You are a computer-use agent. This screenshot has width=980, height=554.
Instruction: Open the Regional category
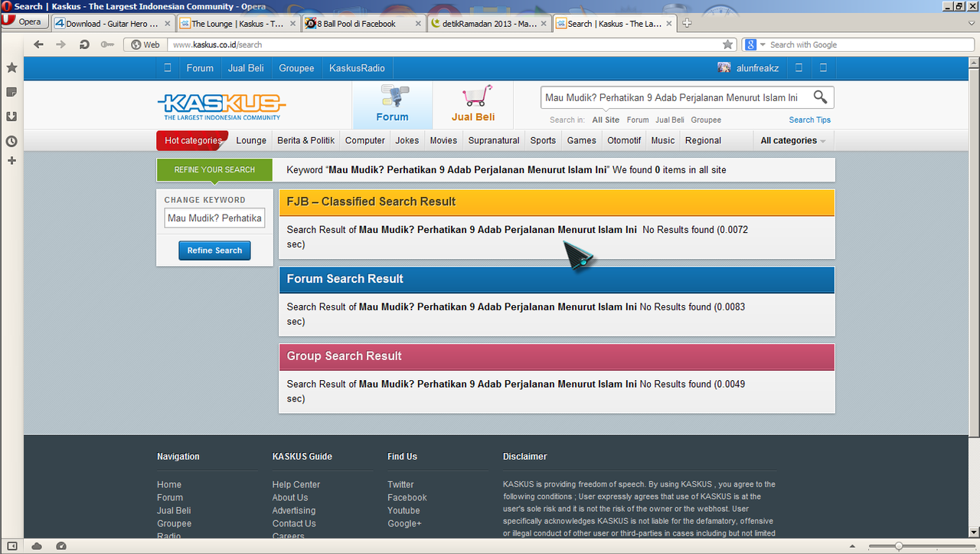703,140
